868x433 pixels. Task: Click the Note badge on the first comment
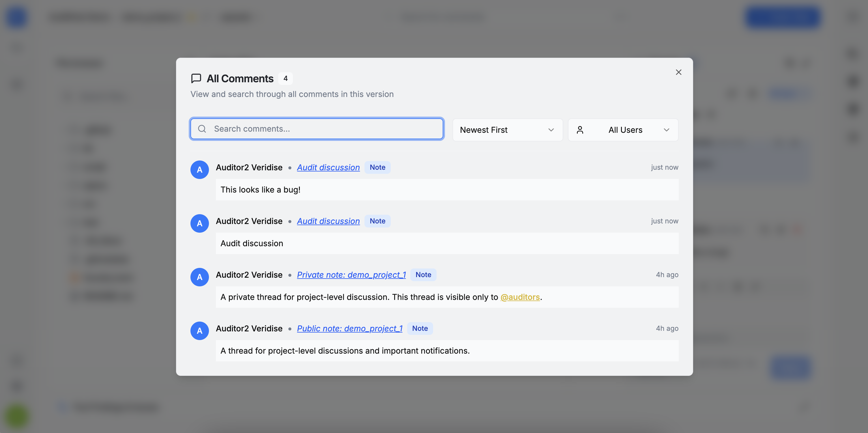tap(377, 167)
